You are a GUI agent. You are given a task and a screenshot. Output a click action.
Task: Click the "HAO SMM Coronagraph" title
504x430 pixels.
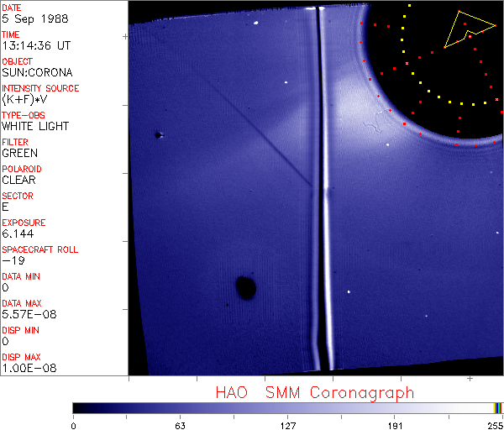(315, 393)
